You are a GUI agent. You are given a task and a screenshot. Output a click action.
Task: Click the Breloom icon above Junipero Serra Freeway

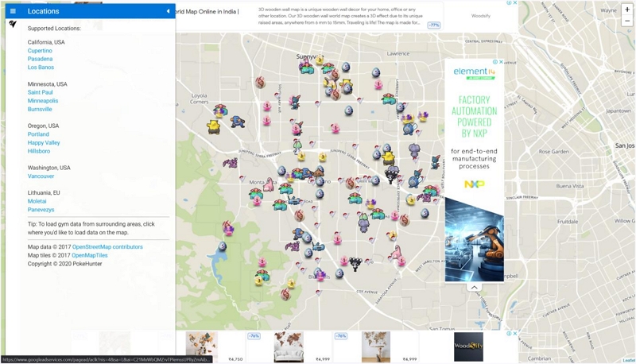[x=297, y=146]
